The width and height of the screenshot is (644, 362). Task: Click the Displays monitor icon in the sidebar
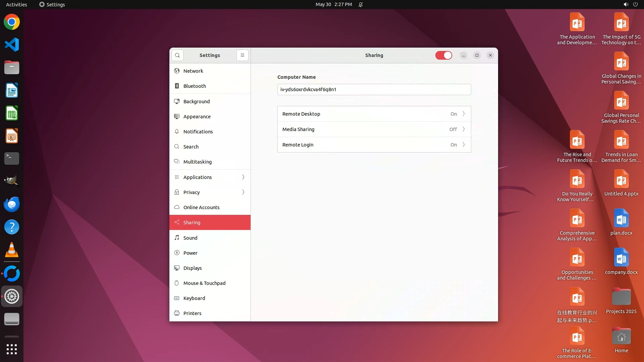tap(177, 268)
